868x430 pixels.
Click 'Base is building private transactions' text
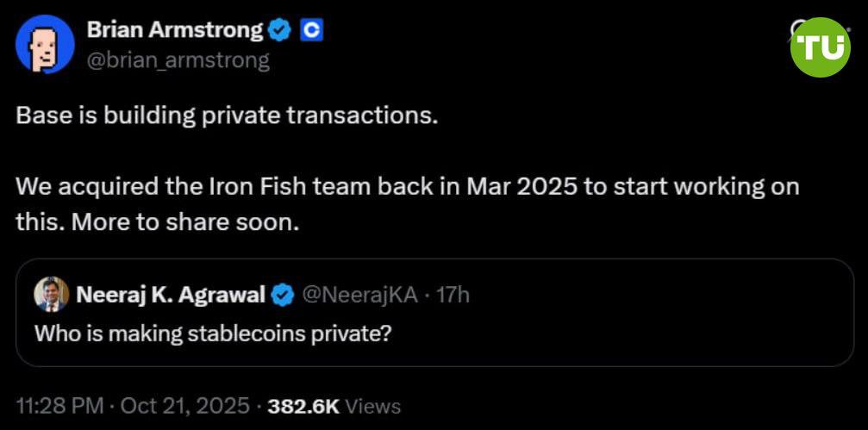227,116
